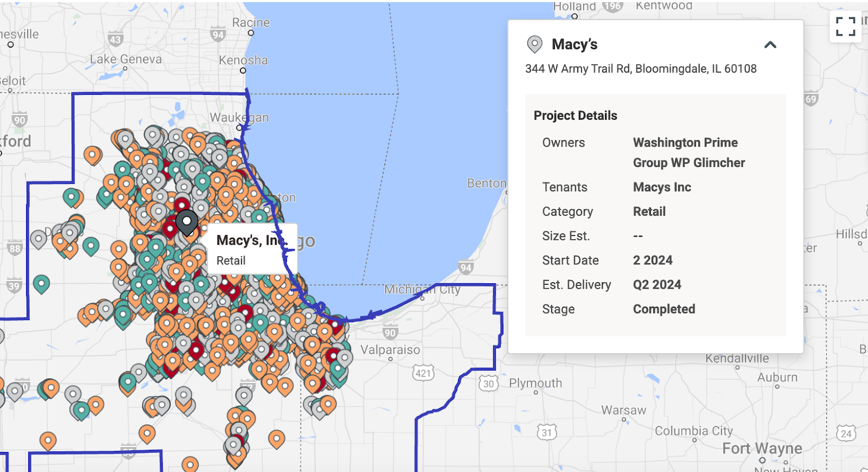Click the Fort Wayne city label

(x=762, y=449)
